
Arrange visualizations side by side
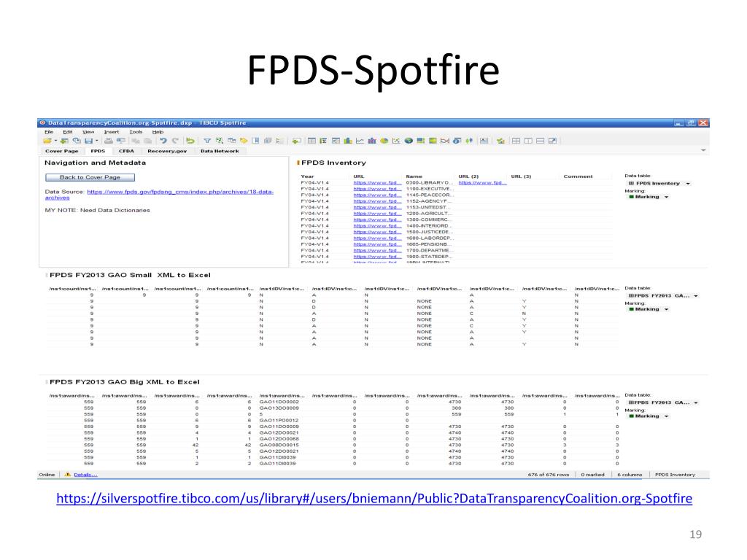(528, 141)
